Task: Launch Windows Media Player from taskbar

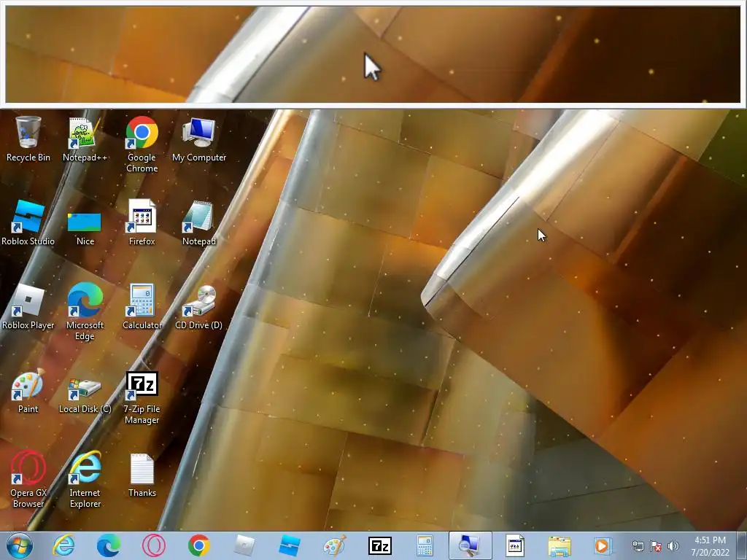Action: pyautogui.click(x=602, y=545)
